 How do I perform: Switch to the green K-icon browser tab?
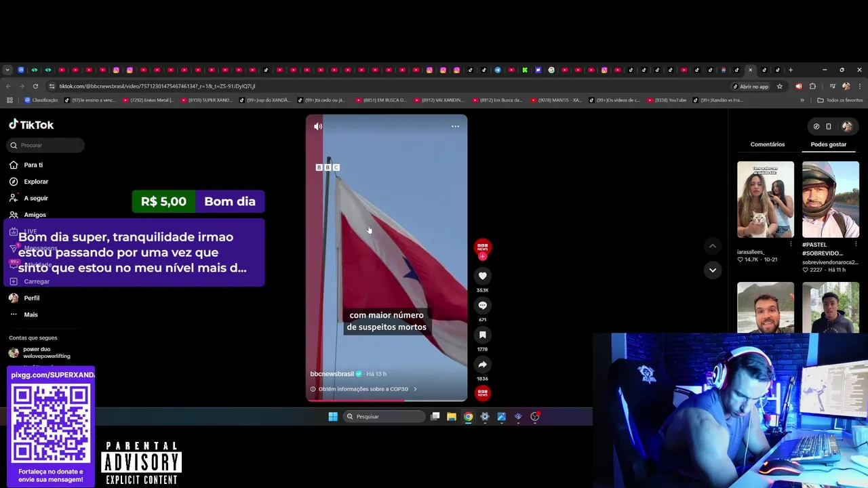coord(524,70)
